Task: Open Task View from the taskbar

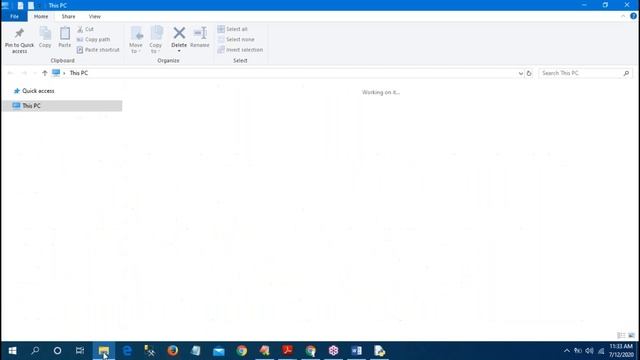Action: click(80, 351)
